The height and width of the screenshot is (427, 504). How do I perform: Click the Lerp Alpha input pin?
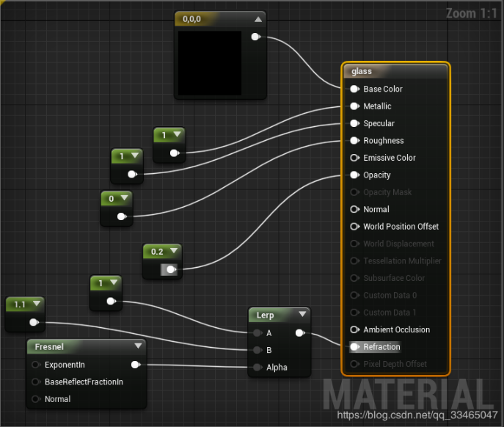(x=258, y=367)
